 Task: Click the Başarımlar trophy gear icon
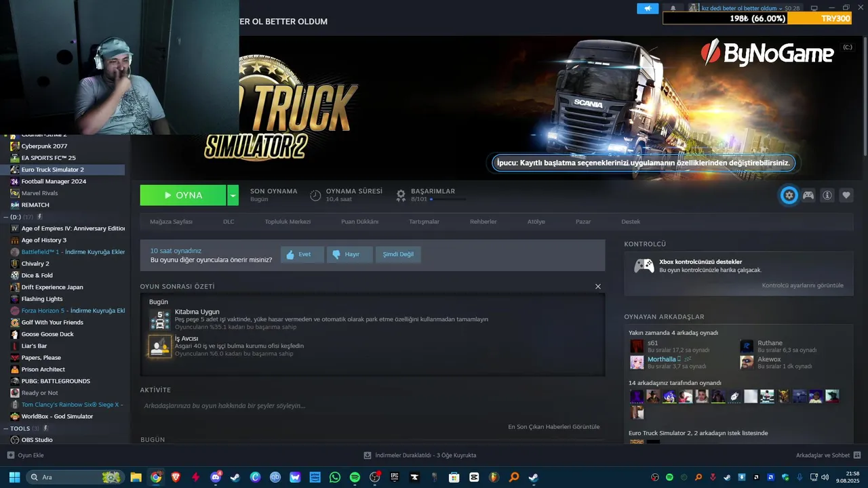pos(401,195)
